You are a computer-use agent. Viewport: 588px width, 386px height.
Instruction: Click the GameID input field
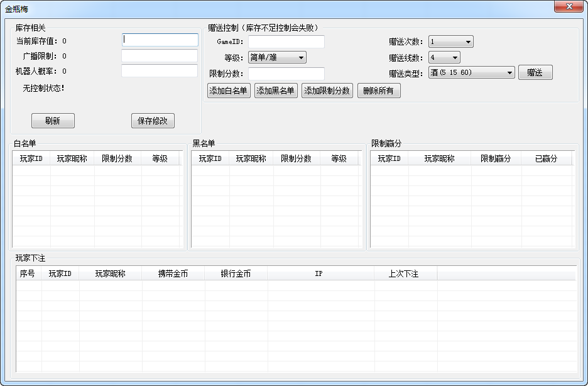(286, 41)
